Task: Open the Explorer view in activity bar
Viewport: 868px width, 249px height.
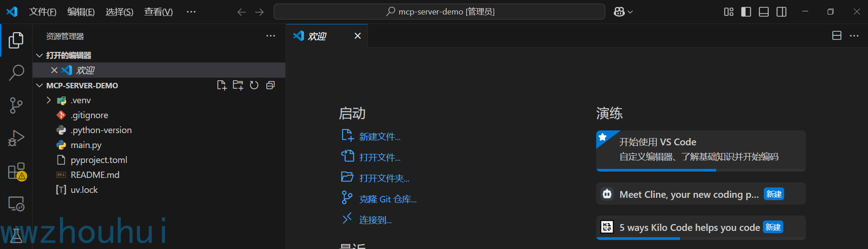Action: (16, 40)
